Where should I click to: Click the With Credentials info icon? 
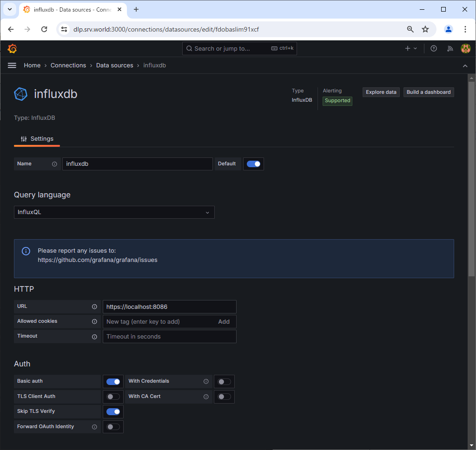[206, 381]
